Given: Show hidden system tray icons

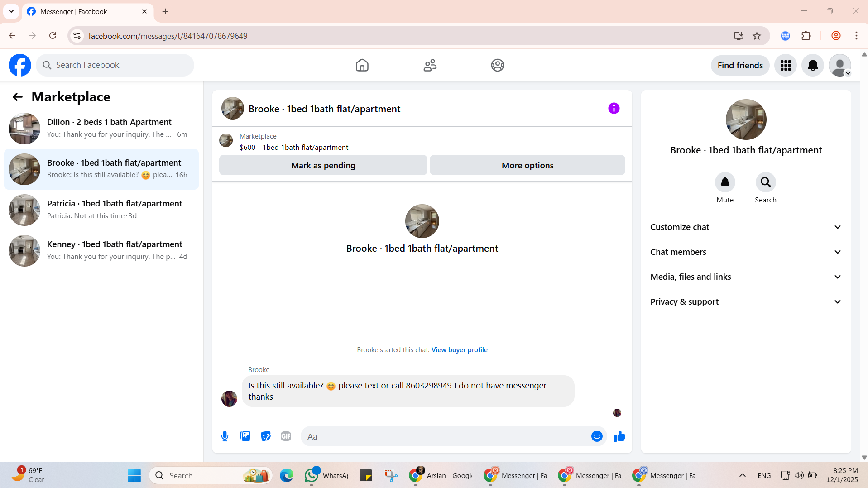Looking at the screenshot, I should tap(743, 476).
